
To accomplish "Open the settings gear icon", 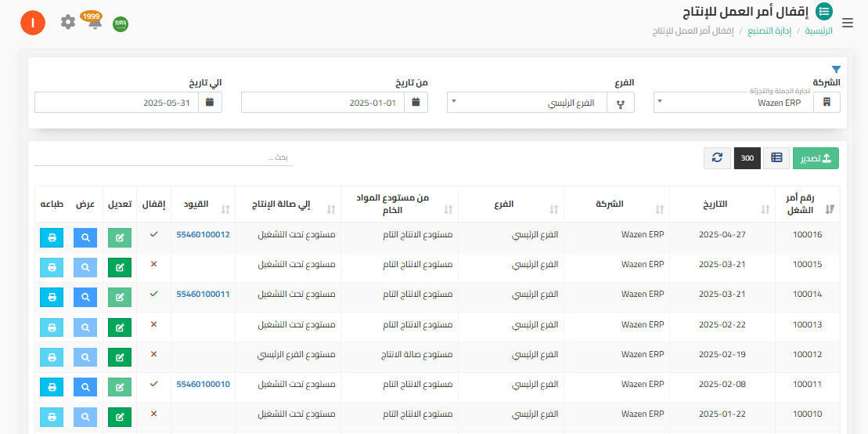I will [x=68, y=22].
